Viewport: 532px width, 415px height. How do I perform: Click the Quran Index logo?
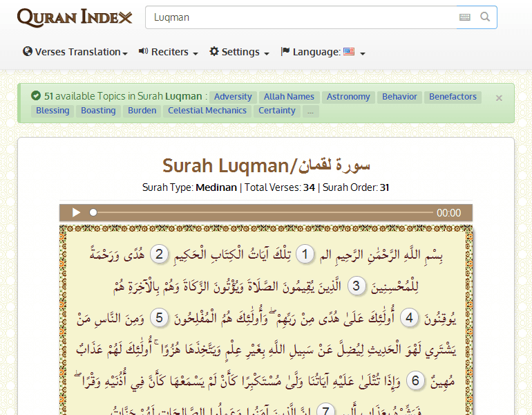click(x=74, y=17)
